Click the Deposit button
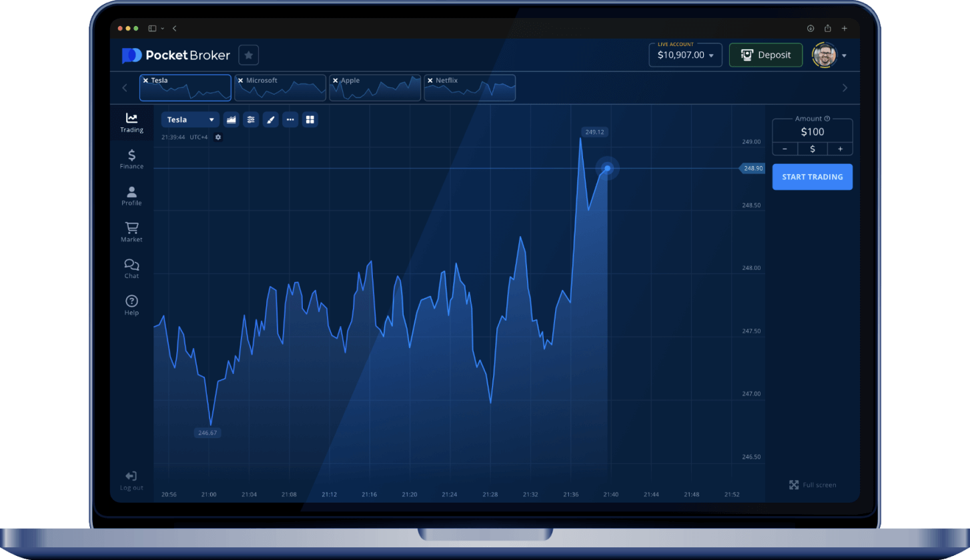Image resolution: width=970 pixels, height=560 pixels. 765,55
